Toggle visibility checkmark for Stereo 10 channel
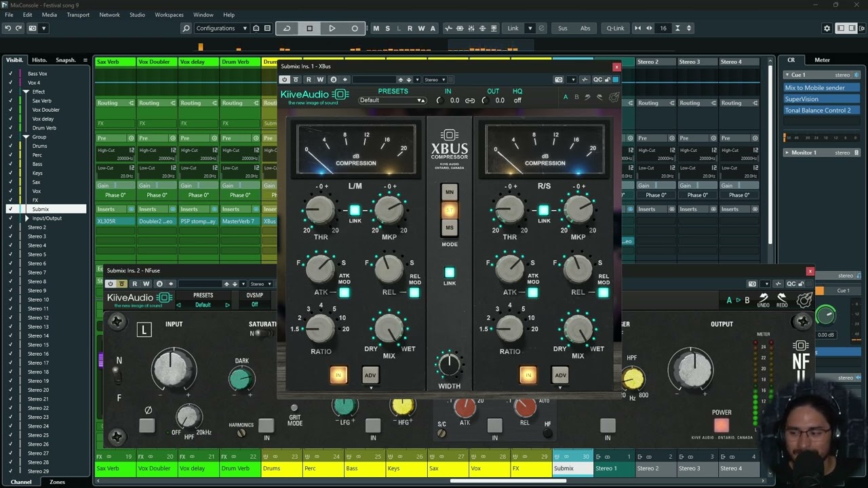868x488 pixels. [x=10, y=300]
